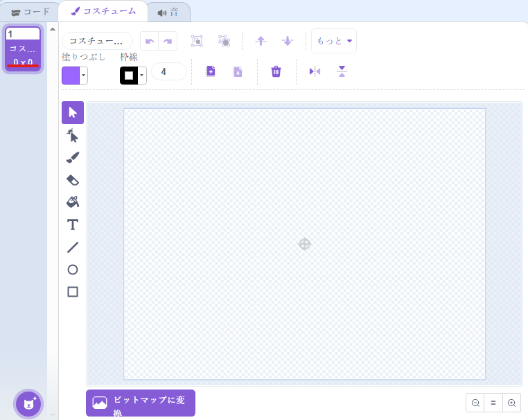Flip the costume horizontally
This screenshot has width=528, height=420.
point(315,71)
